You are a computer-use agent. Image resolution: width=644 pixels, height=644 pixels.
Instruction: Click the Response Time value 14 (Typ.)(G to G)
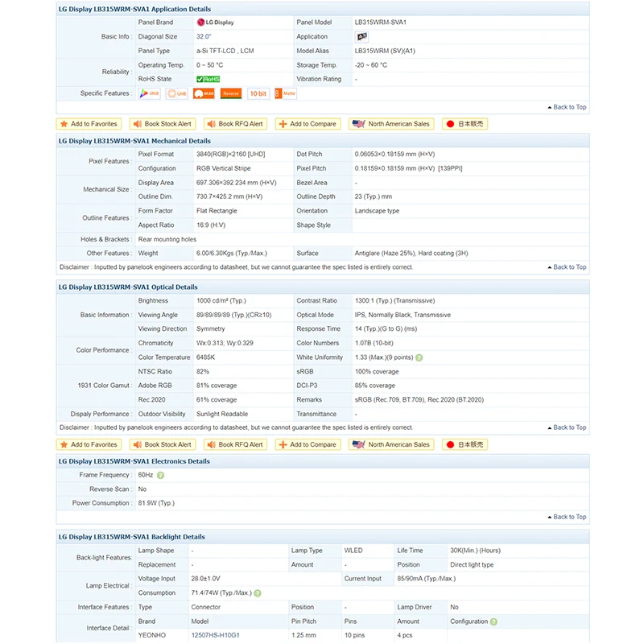(x=386, y=329)
